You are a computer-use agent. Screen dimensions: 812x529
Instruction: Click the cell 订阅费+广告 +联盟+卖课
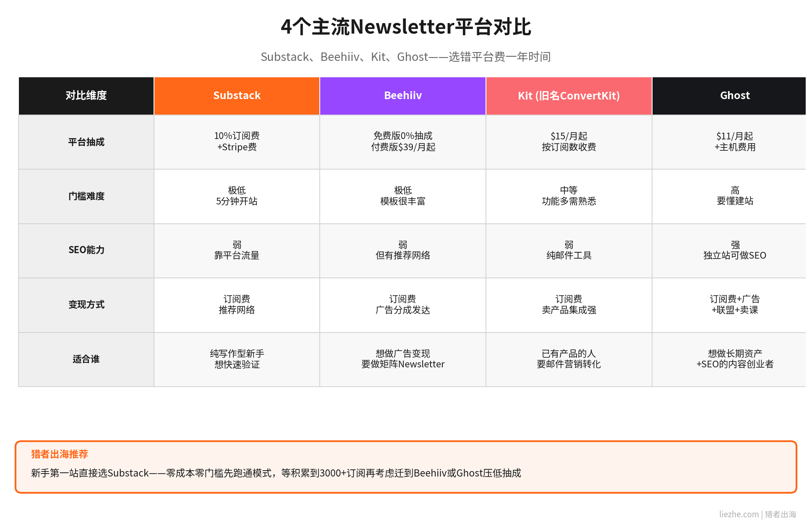click(729, 305)
